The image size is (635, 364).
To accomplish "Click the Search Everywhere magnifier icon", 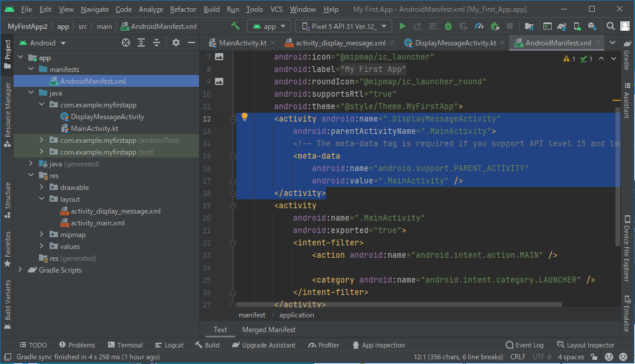I will pos(611,27).
